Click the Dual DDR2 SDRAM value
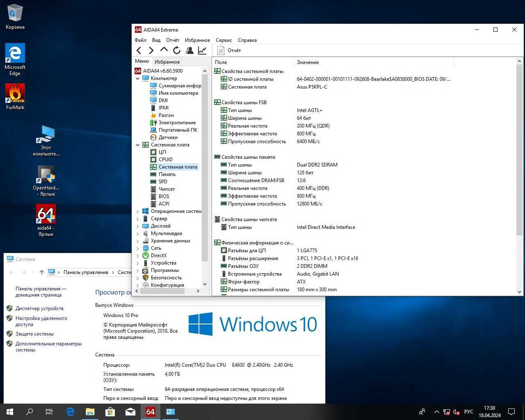This screenshot has width=525, height=420. point(317,165)
